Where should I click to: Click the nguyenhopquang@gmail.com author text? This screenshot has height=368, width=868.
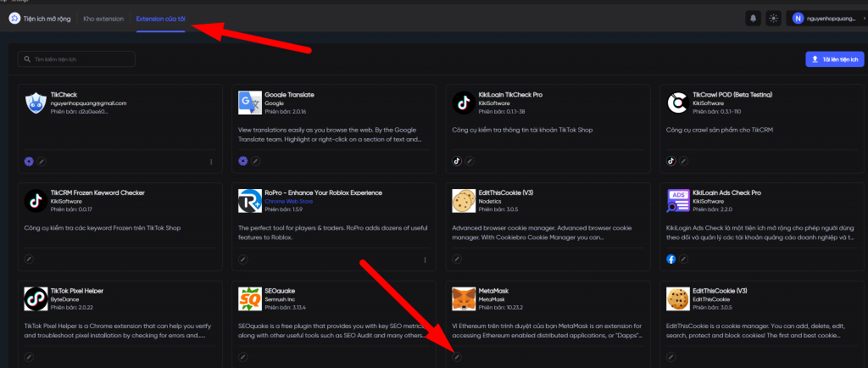[88, 103]
